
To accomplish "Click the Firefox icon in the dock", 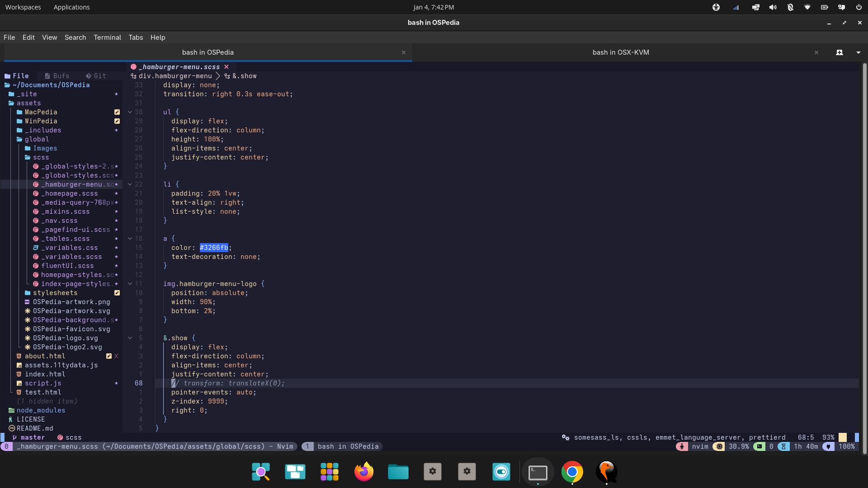I will click(x=363, y=472).
